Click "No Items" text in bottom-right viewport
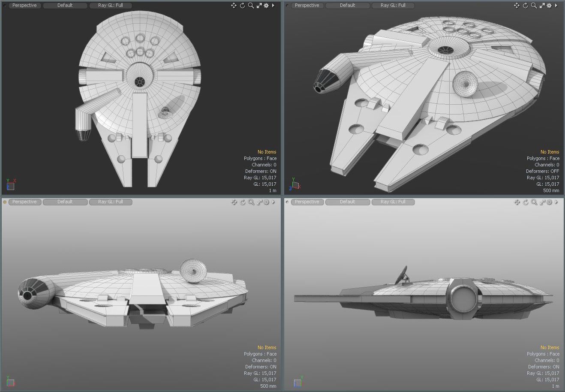565x392 pixels. click(x=550, y=347)
